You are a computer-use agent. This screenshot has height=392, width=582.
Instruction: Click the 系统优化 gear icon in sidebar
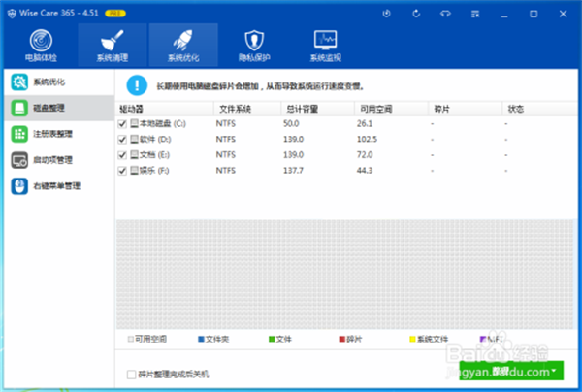[19, 82]
